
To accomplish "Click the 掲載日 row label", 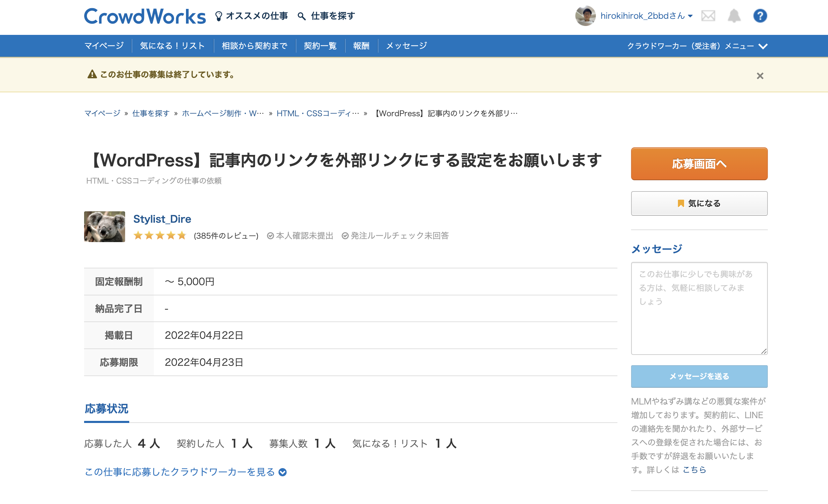I will coord(119,335).
